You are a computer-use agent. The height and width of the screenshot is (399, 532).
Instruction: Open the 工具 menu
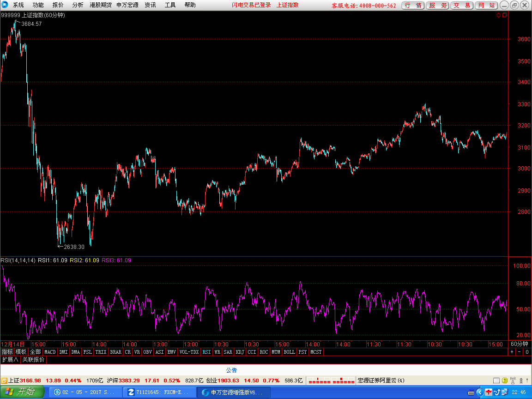coord(170,5)
